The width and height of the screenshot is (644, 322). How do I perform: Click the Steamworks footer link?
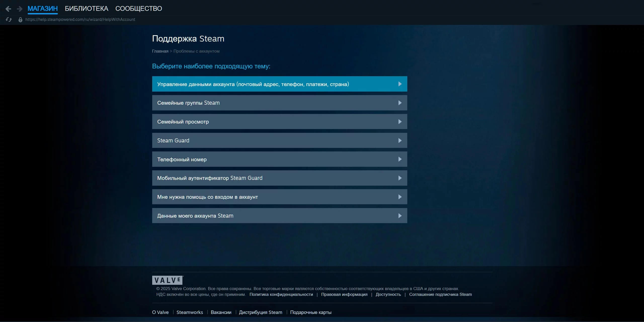(189, 312)
